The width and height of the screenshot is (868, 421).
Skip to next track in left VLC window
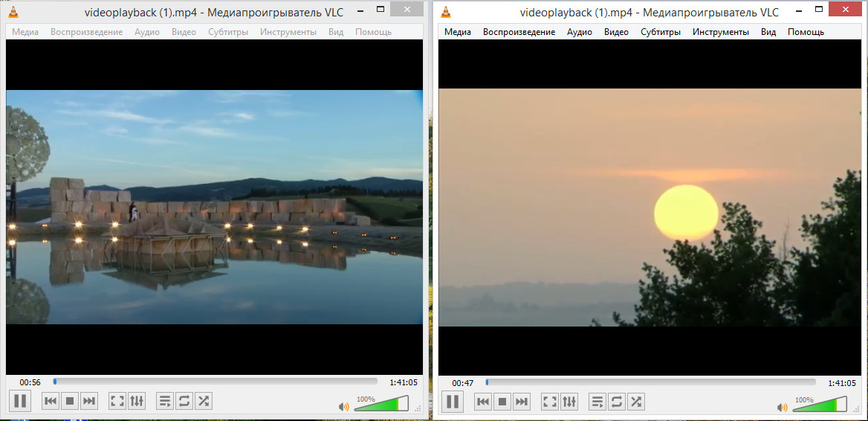pos(88,400)
